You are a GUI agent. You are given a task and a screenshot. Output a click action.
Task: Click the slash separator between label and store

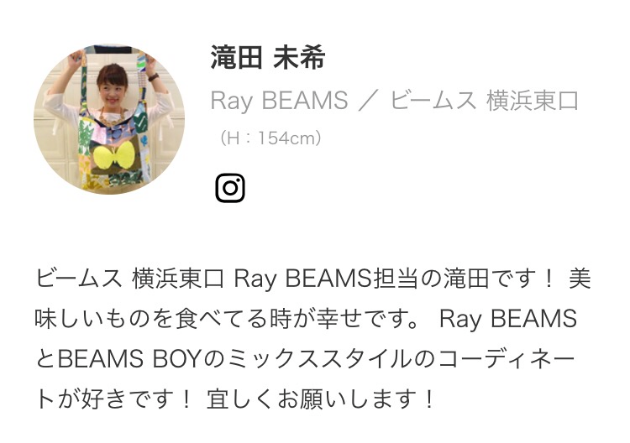(x=368, y=100)
